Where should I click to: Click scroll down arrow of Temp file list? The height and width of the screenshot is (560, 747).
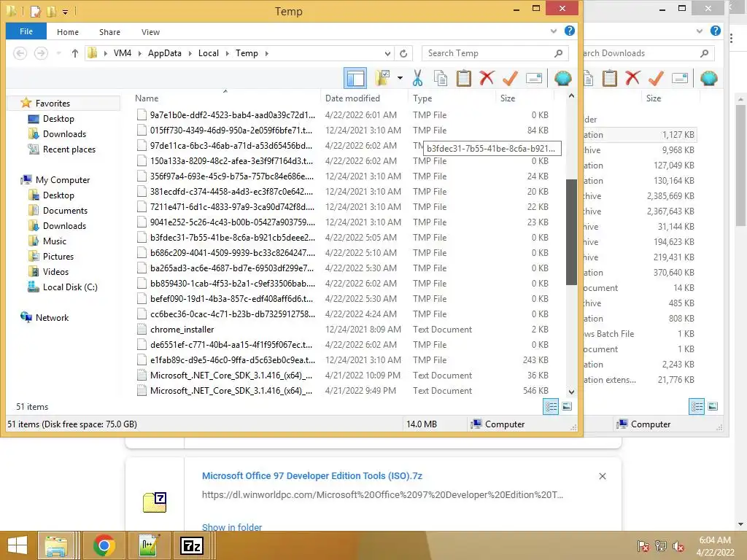[x=571, y=392]
